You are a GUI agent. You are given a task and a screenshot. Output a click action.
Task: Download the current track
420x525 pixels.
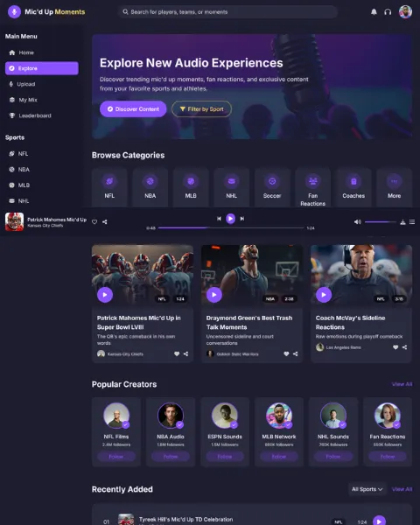(402, 222)
